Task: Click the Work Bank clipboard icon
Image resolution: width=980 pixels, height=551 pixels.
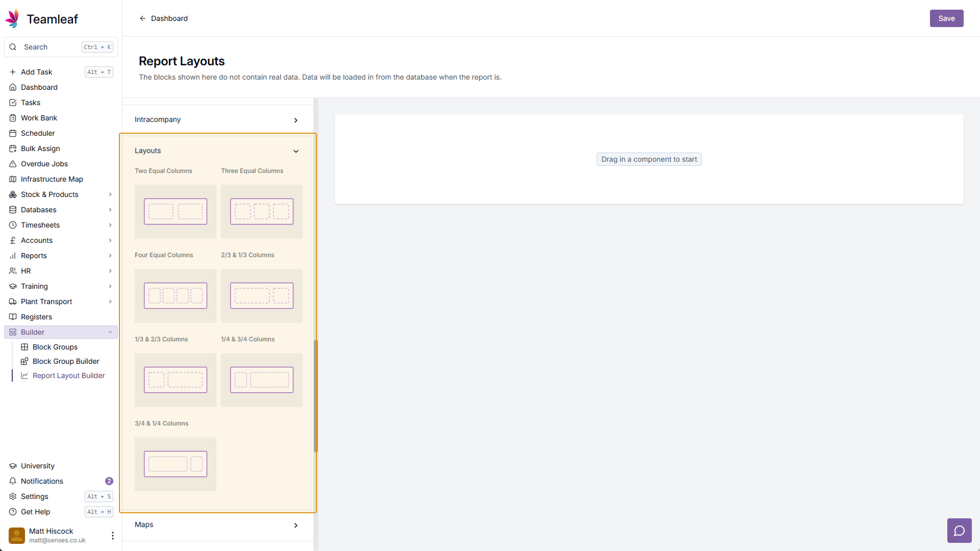Action: pos(13,118)
